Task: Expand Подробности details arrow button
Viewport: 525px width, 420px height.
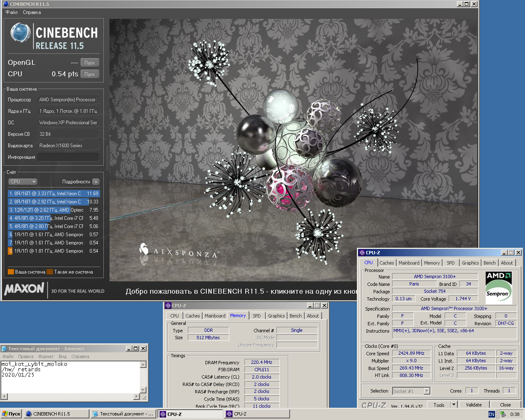Action: point(96,182)
